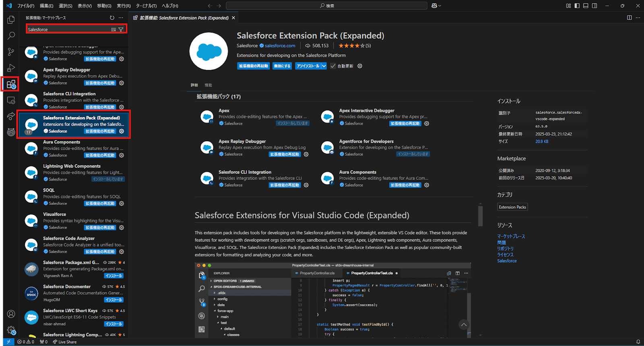
Task: Split the editor to the right
Action: (629, 18)
